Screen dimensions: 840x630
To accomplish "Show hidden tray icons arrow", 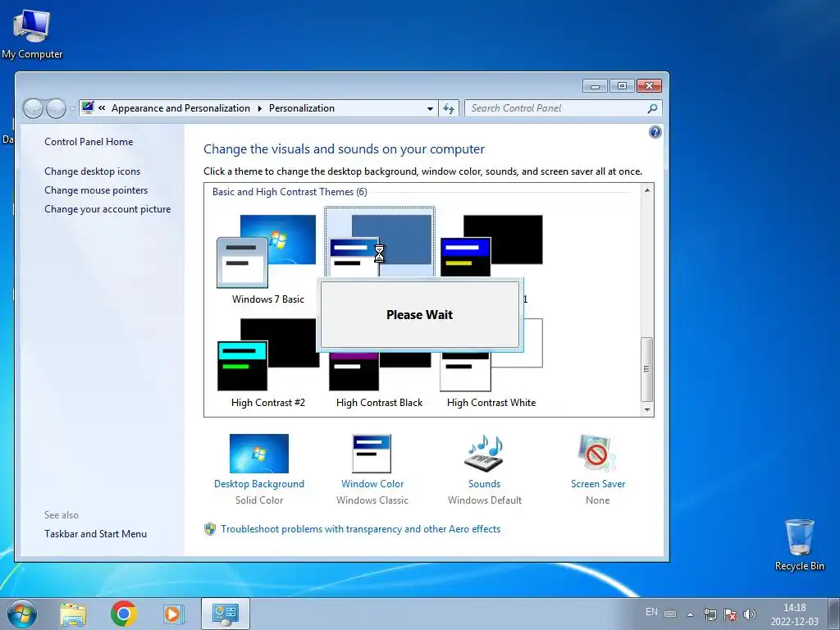I will (x=690, y=614).
